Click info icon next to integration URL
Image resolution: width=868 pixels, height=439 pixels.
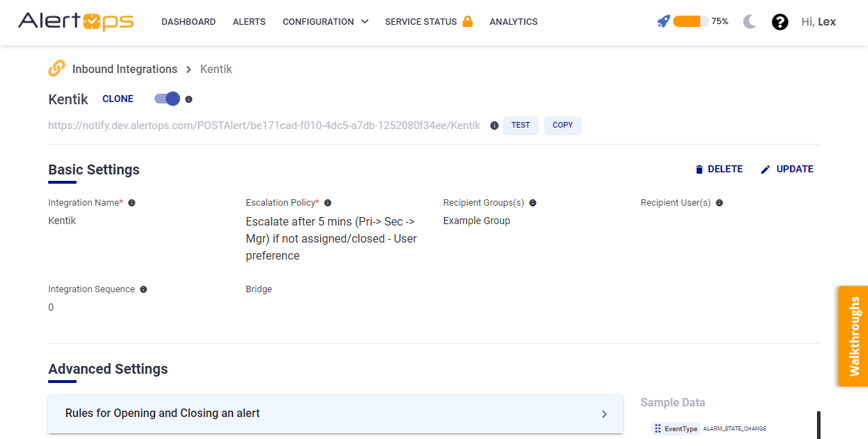click(x=495, y=126)
